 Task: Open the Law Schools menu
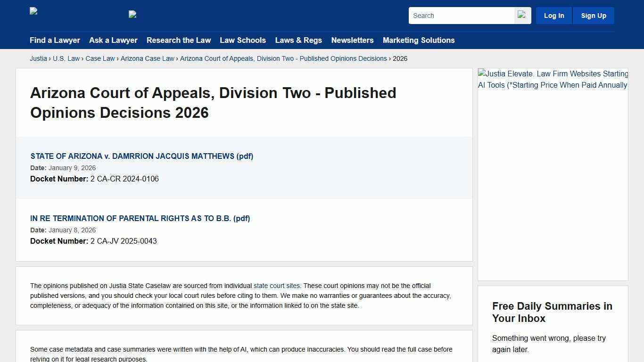point(243,41)
